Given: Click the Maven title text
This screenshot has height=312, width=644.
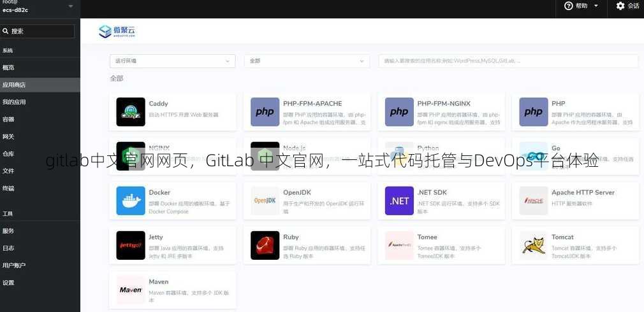Looking at the screenshot, I should (159, 282).
